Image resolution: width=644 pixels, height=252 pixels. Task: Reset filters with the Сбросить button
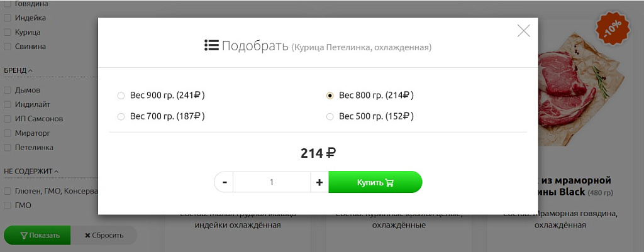pos(103,236)
